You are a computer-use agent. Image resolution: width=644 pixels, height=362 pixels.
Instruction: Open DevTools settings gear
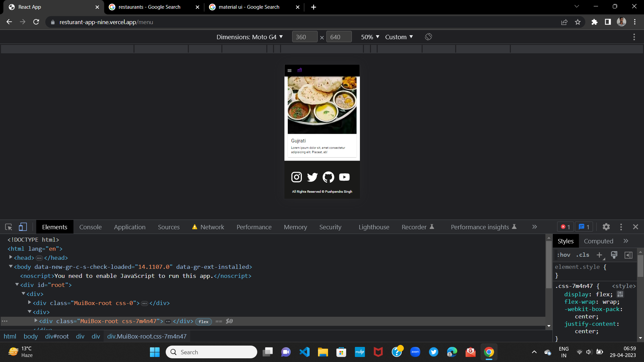click(x=606, y=227)
